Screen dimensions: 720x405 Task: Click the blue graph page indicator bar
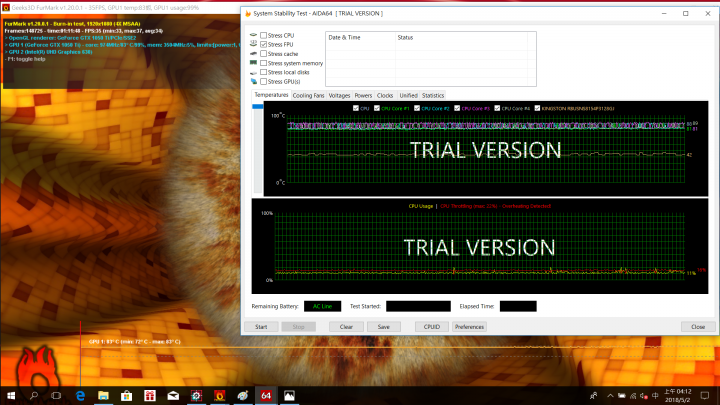(x=258, y=107)
